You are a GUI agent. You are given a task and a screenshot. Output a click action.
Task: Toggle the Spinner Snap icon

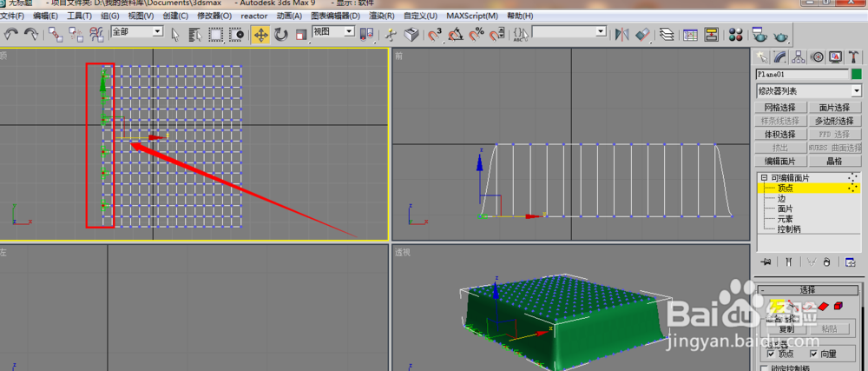click(x=496, y=35)
